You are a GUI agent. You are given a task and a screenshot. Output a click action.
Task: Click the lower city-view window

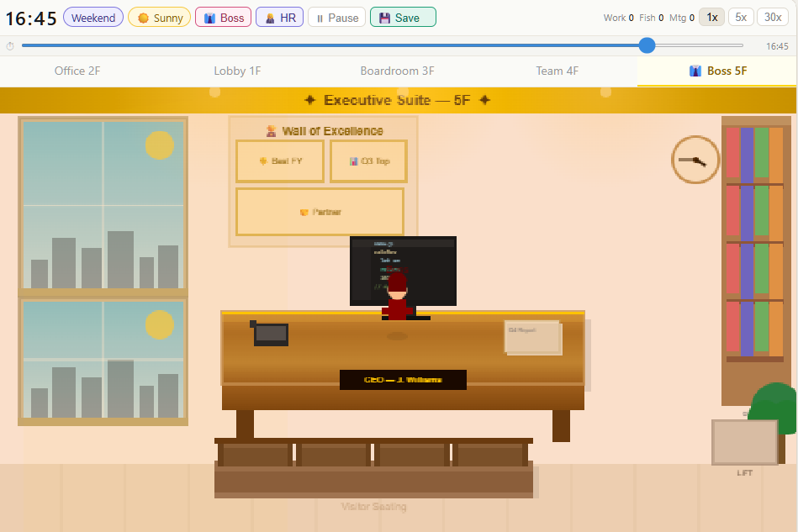(103, 361)
